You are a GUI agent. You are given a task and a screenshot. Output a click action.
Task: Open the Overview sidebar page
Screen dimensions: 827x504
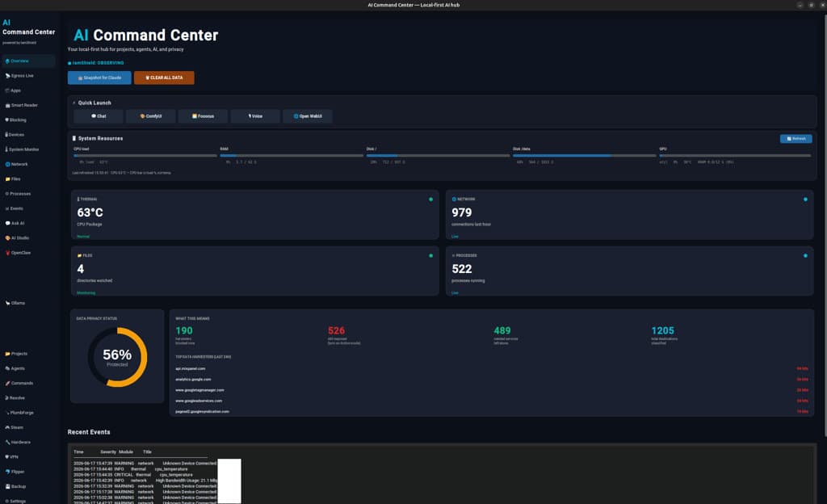click(28, 61)
